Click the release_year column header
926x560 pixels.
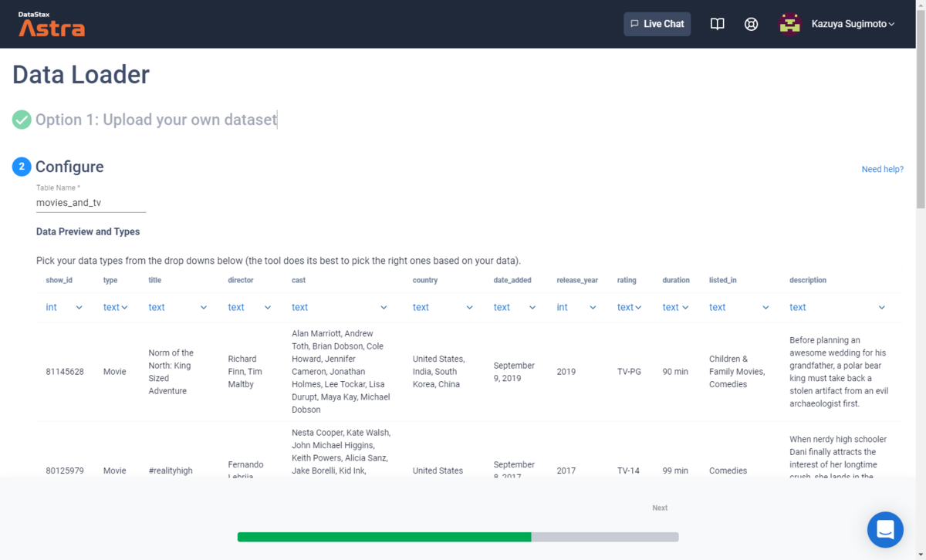577,280
